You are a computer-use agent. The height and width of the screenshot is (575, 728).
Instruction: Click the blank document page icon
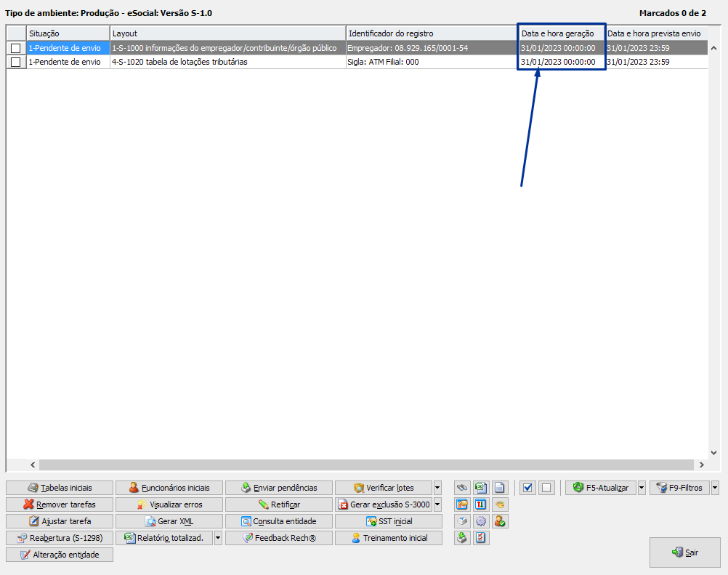[500, 488]
